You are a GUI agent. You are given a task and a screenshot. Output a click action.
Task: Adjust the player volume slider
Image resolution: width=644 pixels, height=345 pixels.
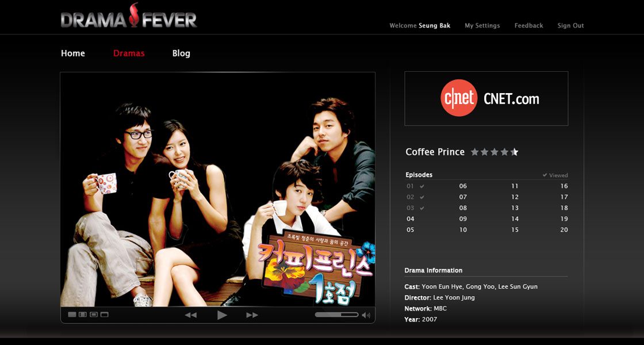336,315
